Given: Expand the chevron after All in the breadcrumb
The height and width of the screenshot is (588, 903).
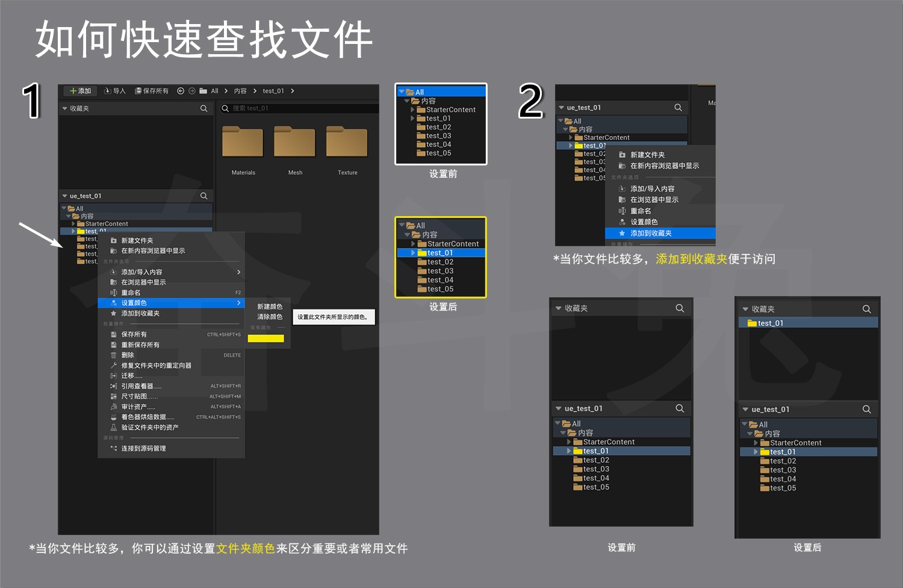Looking at the screenshot, I should (226, 91).
